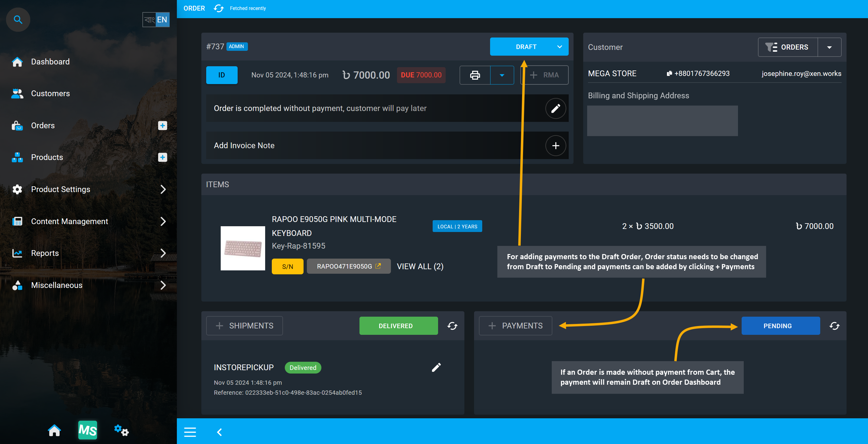Click the refresh icon next to SHIPMENTS
This screenshot has width=868, height=444.
pyautogui.click(x=453, y=326)
